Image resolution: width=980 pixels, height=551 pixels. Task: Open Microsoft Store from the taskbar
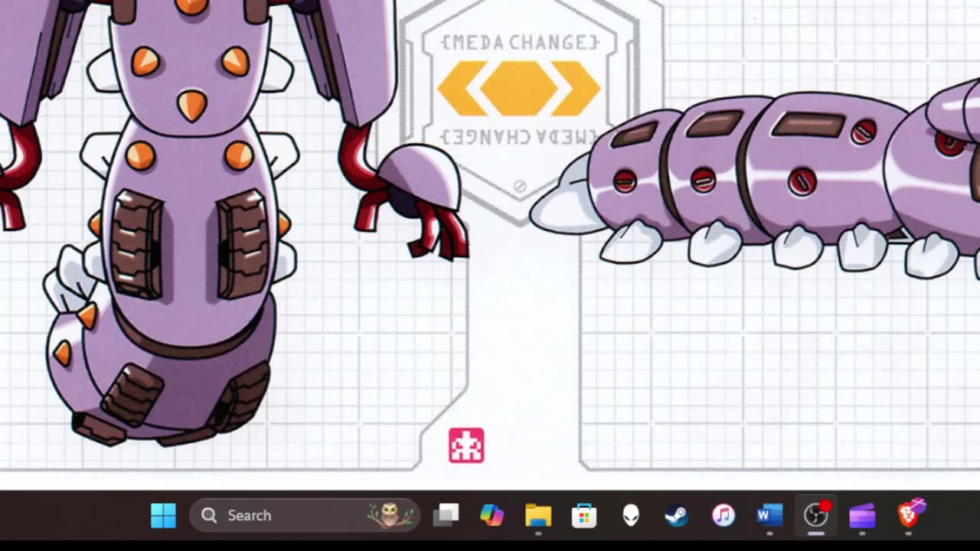coord(584,515)
